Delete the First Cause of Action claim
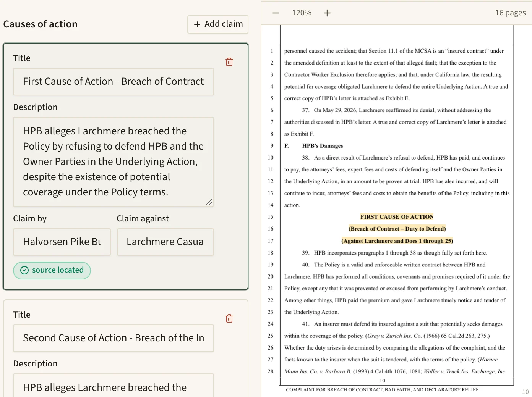This screenshot has height=397, width=532. pos(229,62)
